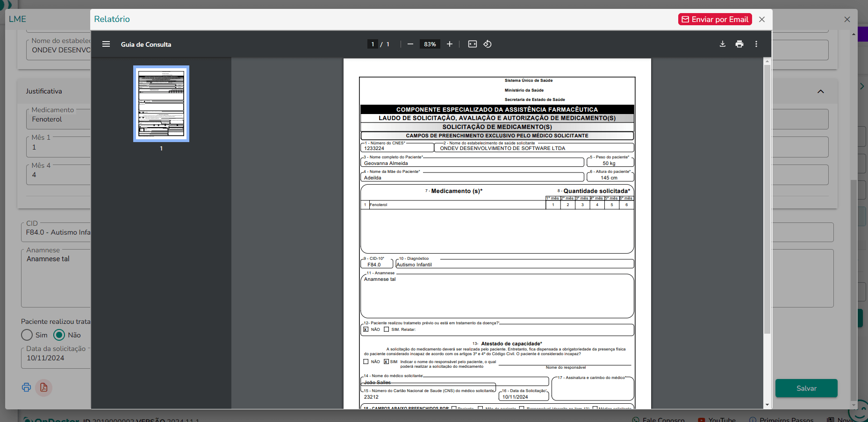Image resolution: width=868 pixels, height=422 pixels.
Task: Collapse the Justificativa section chevron
Action: click(821, 91)
